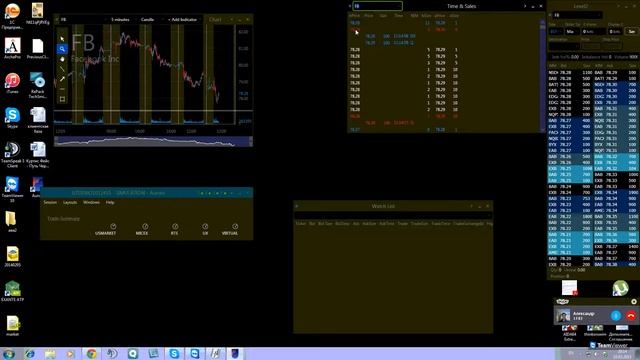
Task: Click the Watch List ticker input bar
Action: pyautogui.click(x=393, y=215)
